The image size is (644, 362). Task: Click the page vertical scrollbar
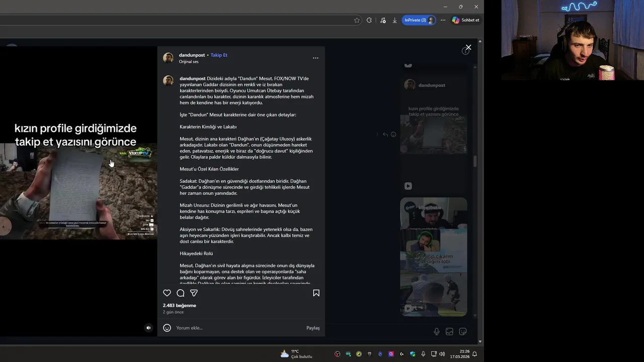(480, 191)
